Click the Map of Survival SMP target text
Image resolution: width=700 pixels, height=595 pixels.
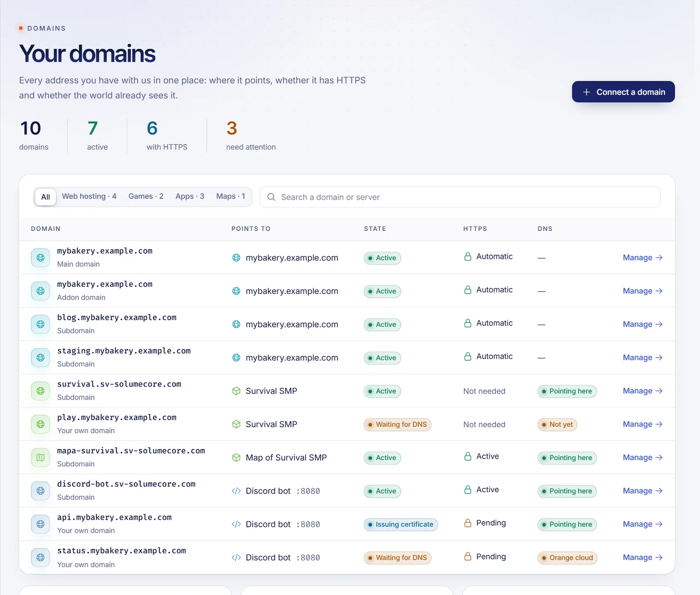tap(286, 457)
